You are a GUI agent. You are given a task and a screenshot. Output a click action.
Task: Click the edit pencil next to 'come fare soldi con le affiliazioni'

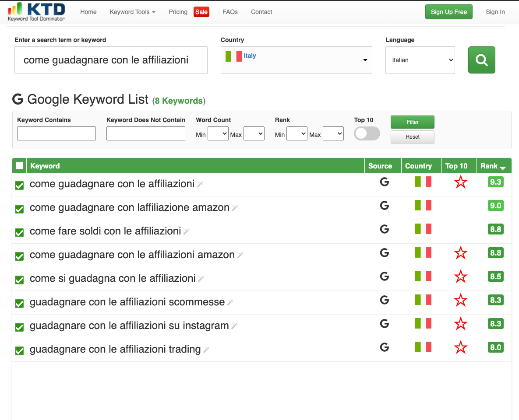[186, 231]
